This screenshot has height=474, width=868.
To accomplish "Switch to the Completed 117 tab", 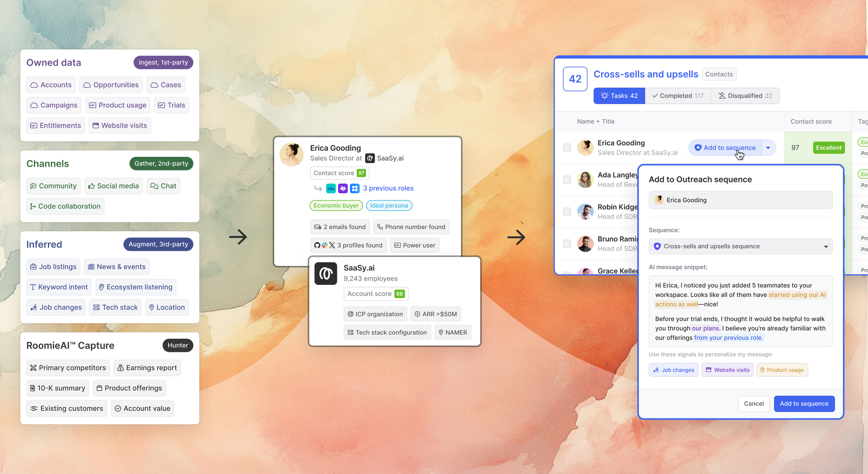I will [x=677, y=96].
